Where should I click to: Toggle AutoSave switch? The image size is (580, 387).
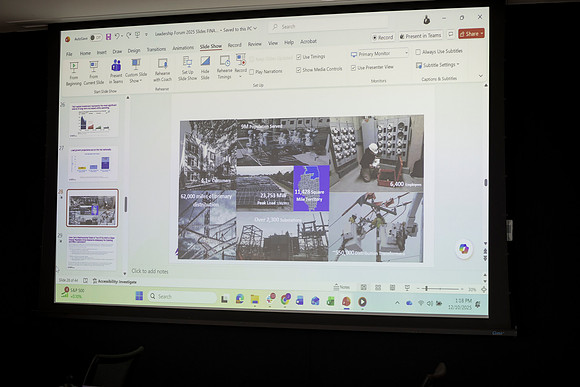click(97, 38)
